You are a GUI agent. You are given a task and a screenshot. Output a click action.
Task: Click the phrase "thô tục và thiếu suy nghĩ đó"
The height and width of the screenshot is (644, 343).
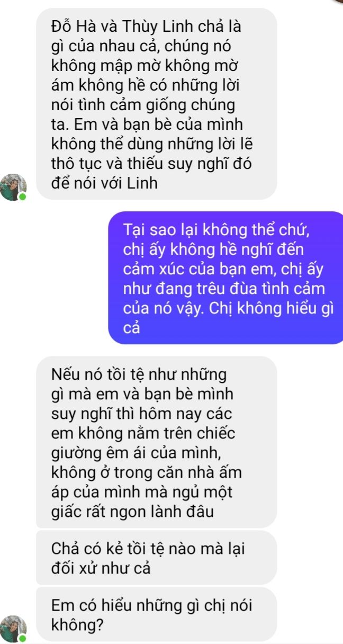151,164
